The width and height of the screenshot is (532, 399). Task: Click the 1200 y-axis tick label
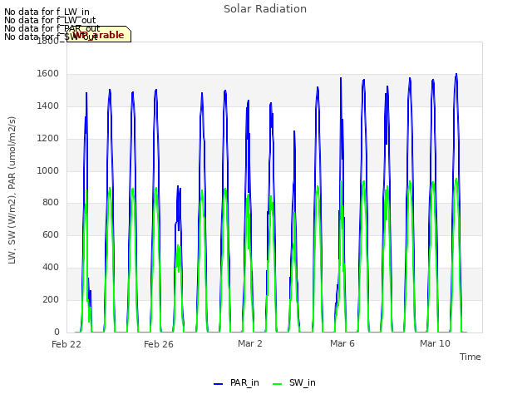[x=48, y=139]
